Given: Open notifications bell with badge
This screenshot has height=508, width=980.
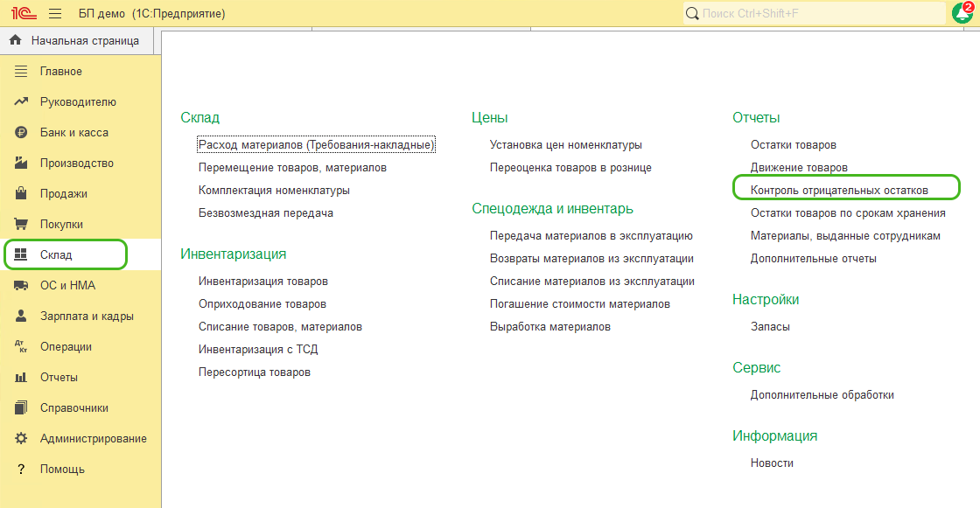Looking at the screenshot, I should coord(962,13).
